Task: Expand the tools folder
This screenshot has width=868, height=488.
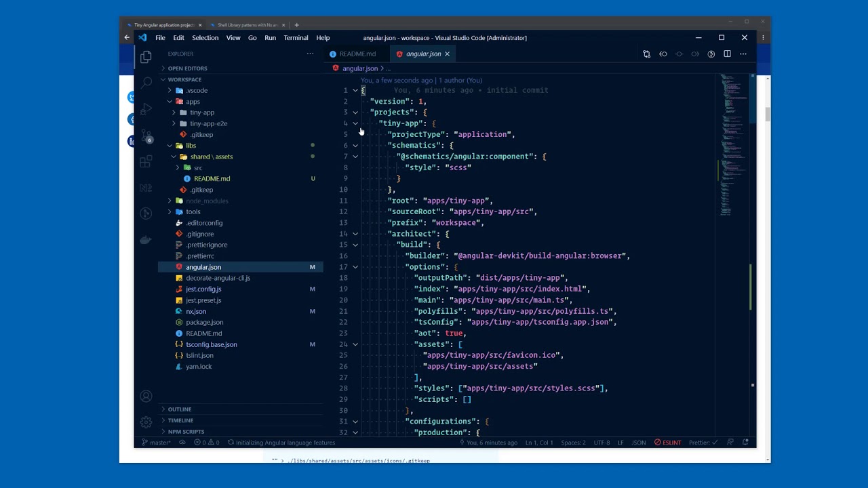Action: point(193,211)
